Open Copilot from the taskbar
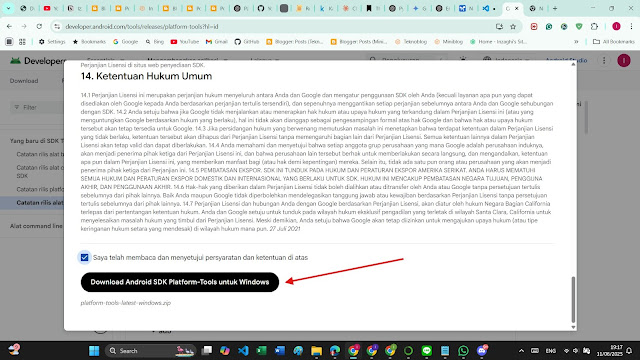Viewport: 640px width, 360px height. pos(225,351)
